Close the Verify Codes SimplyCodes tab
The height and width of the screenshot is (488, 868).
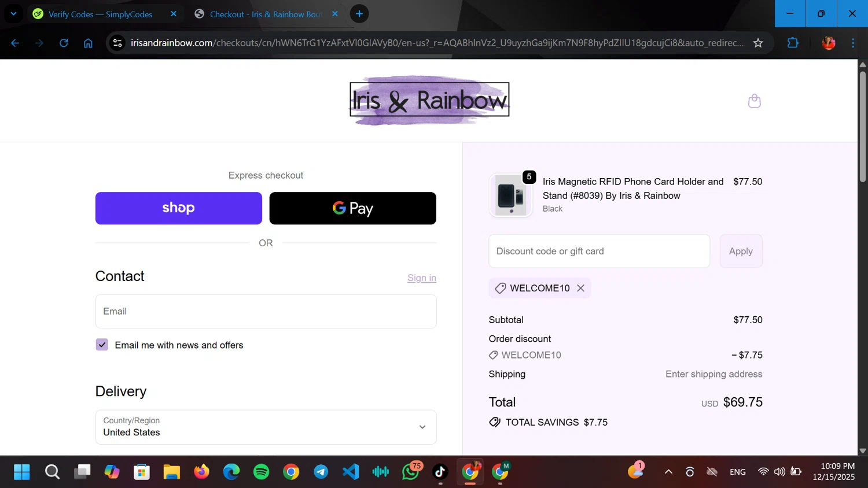click(173, 14)
